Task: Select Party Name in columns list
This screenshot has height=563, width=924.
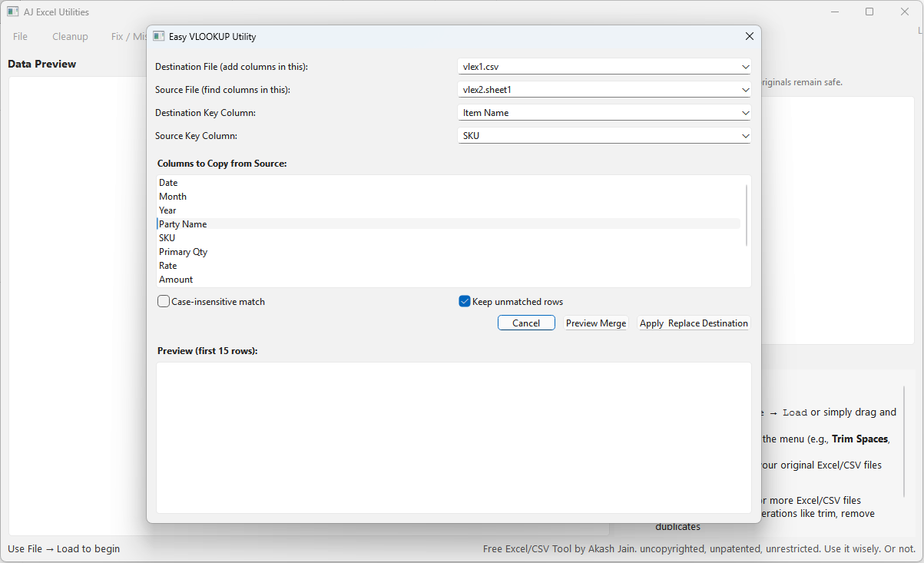Action: click(x=183, y=224)
